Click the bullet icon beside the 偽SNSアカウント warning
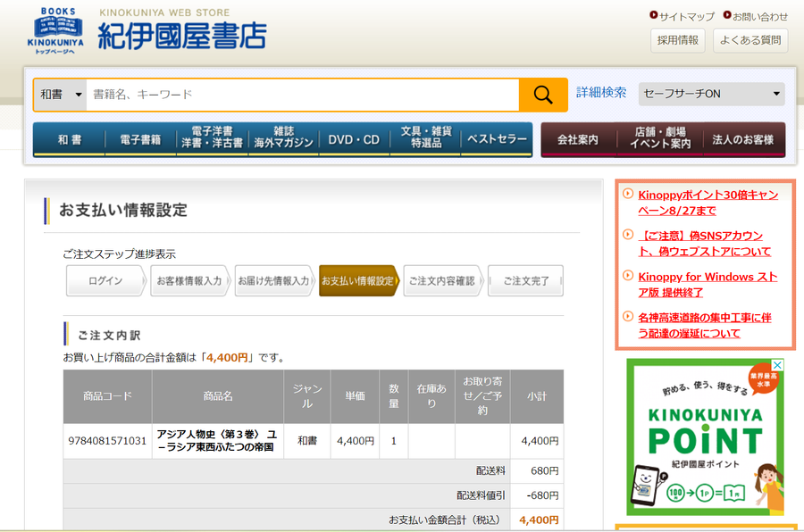The height and width of the screenshot is (532, 804). [x=628, y=235]
